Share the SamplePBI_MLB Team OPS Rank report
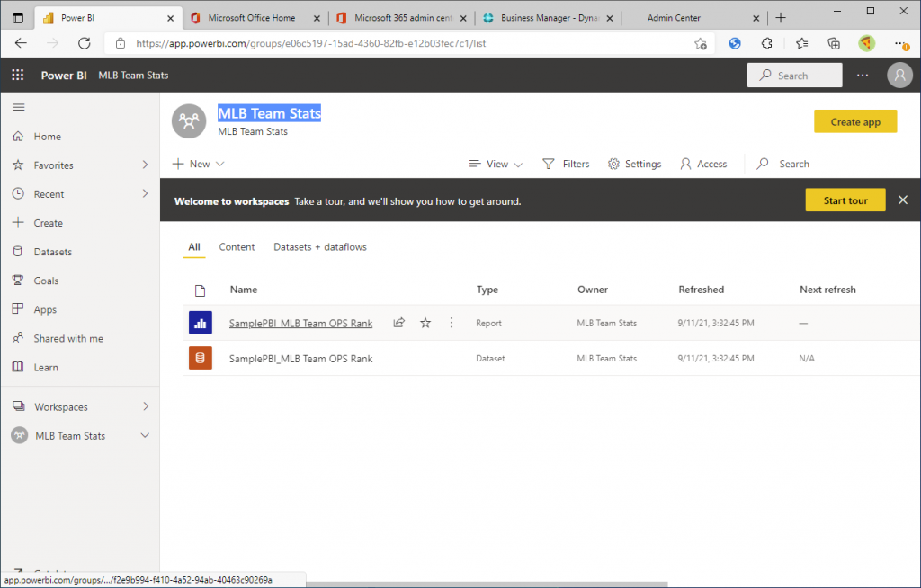The height and width of the screenshot is (588, 921). (x=398, y=323)
